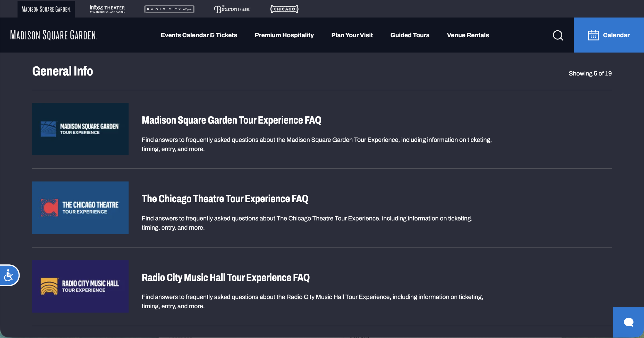The height and width of the screenshot is (338, 644).
Task: Click the 'General Info' heading
Action: point(63,71)
